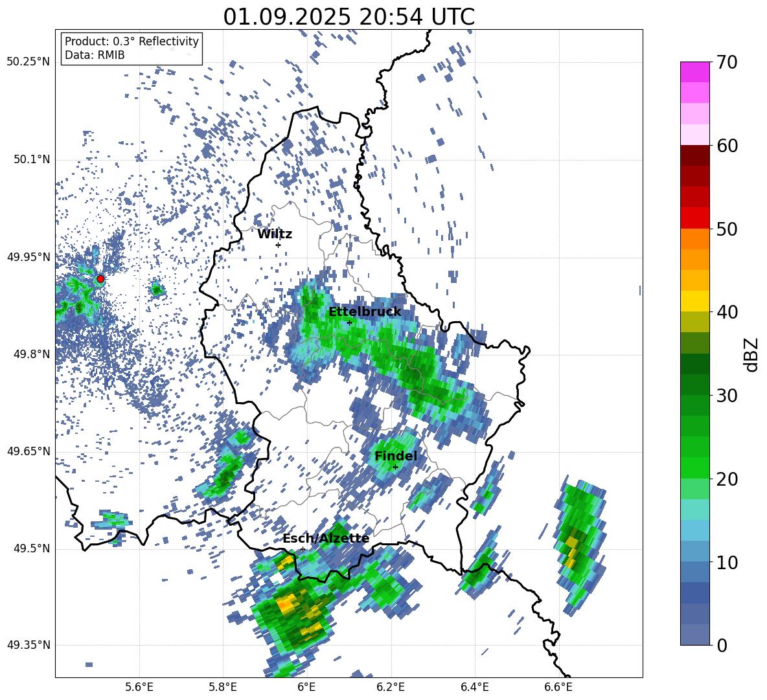This screenshot has height=700, width=767.
Task: Click the 60 dBZ colorbar tick label
Action: pyautogui.click(x=727, y=146)
